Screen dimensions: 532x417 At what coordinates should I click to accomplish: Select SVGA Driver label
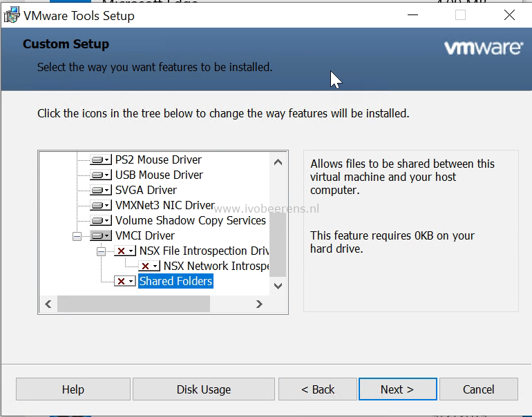[x=146, y=190]
